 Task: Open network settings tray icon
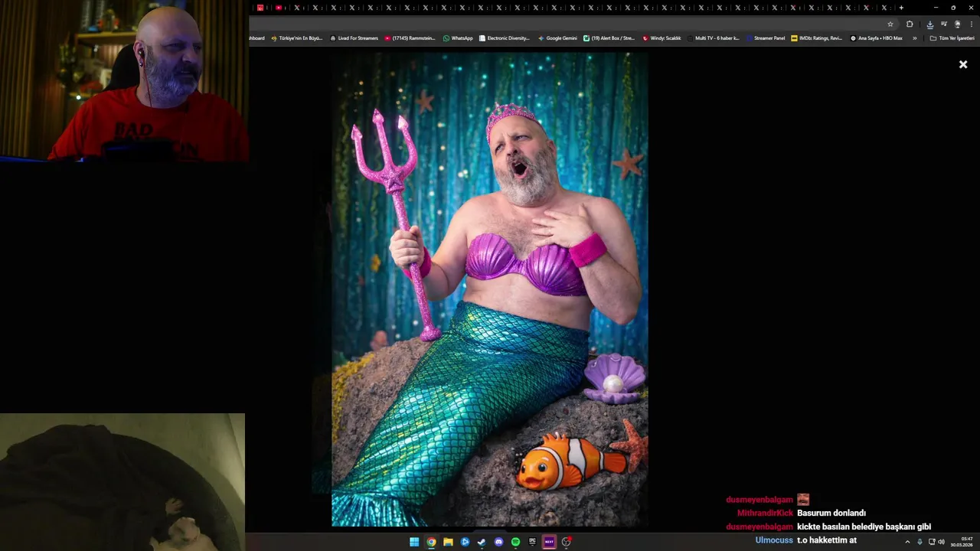click(932, 542)
